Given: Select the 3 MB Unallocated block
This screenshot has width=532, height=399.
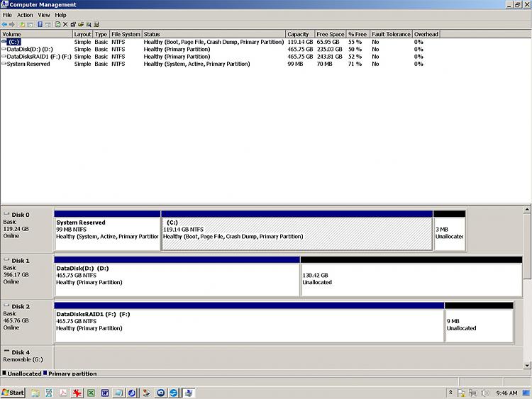Looking at the screenshot, I should [450, 231].
